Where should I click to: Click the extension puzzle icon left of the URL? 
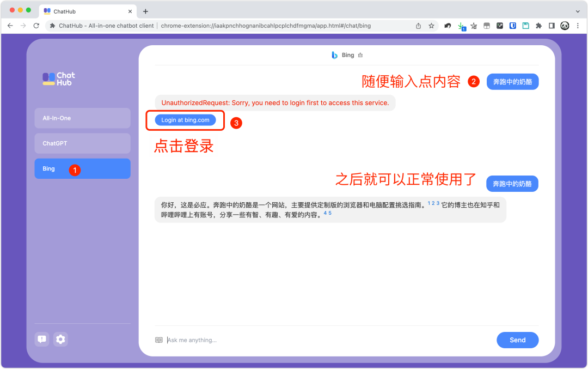click(x=52, y=26)
